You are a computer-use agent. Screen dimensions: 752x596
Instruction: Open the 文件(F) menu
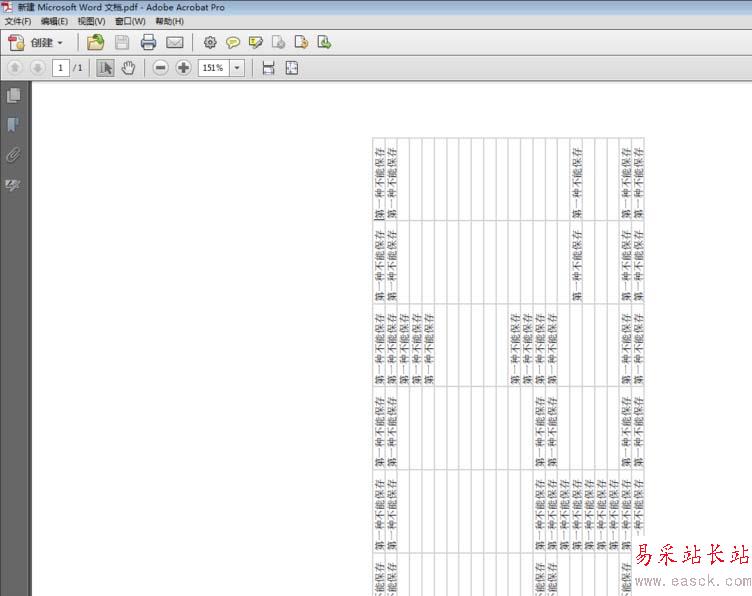[18, 22]
